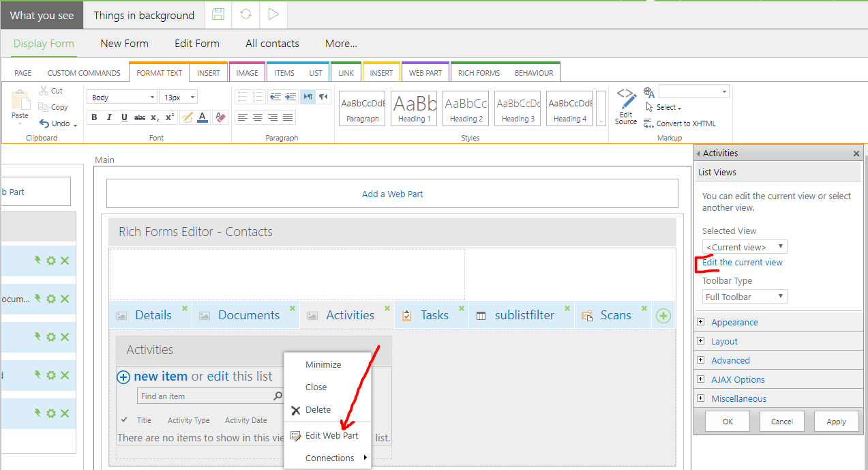Toggle left-to-right text direction
Image resolution: width=868 pixels, height=470 pixels.
click(x=308, y=97)
